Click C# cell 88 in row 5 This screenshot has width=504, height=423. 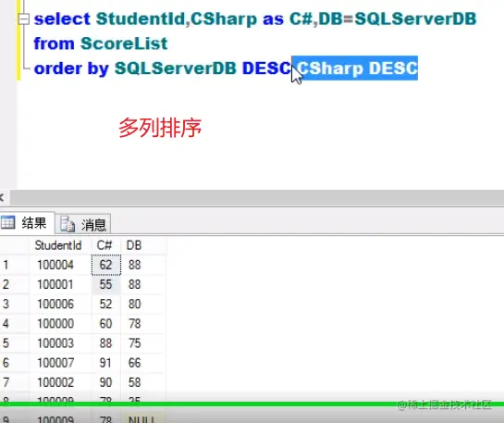(x=106, y=343)
